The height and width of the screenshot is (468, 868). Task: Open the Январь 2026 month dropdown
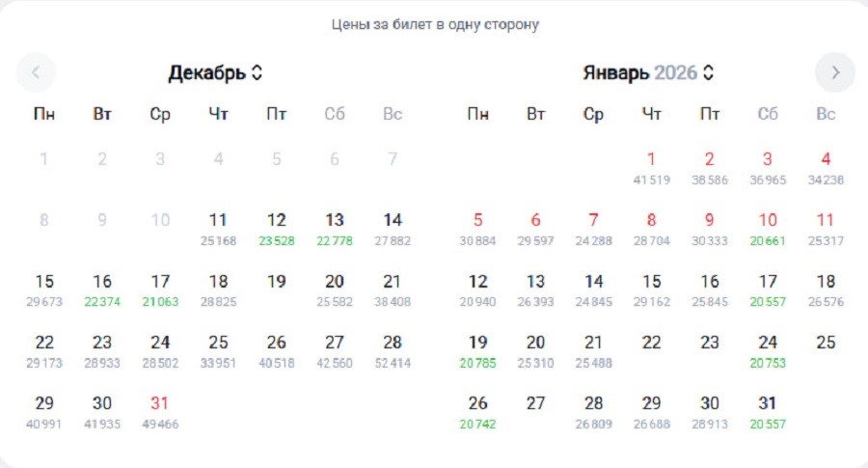[x=649, y=72]
